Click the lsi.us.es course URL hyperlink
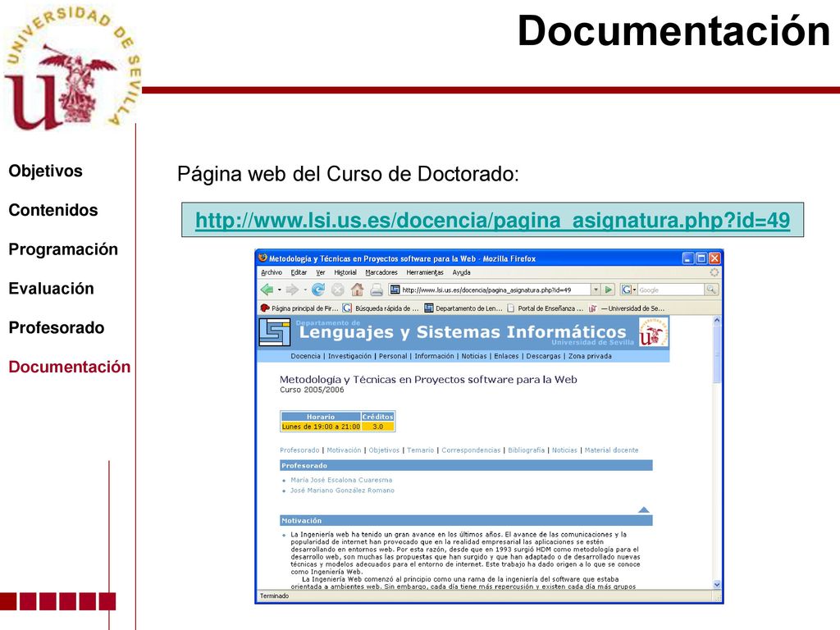The height and width of the screenshot is (630, 840). (x=492, y=220)
